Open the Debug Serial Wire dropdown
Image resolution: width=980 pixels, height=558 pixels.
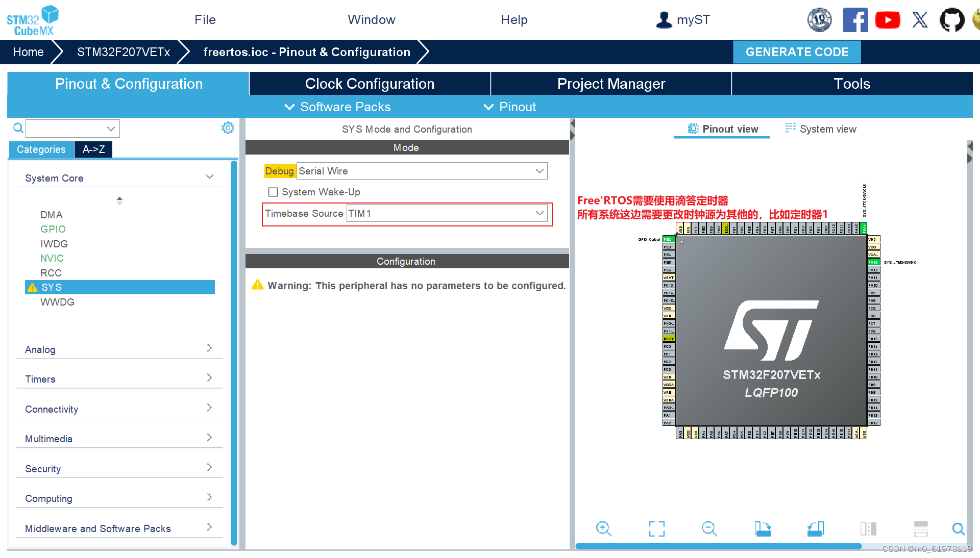[540, 171]
